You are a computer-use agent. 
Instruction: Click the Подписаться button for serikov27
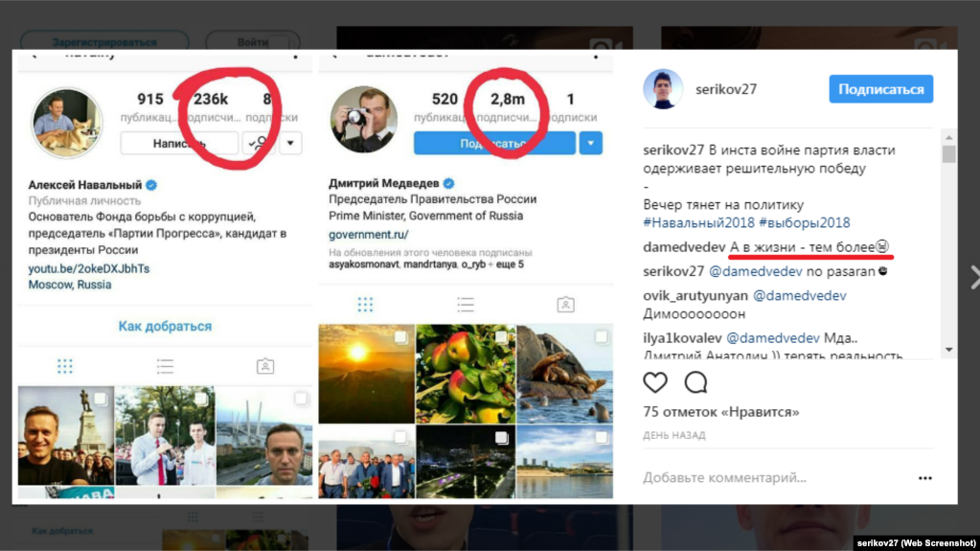(x=881, y=89)
